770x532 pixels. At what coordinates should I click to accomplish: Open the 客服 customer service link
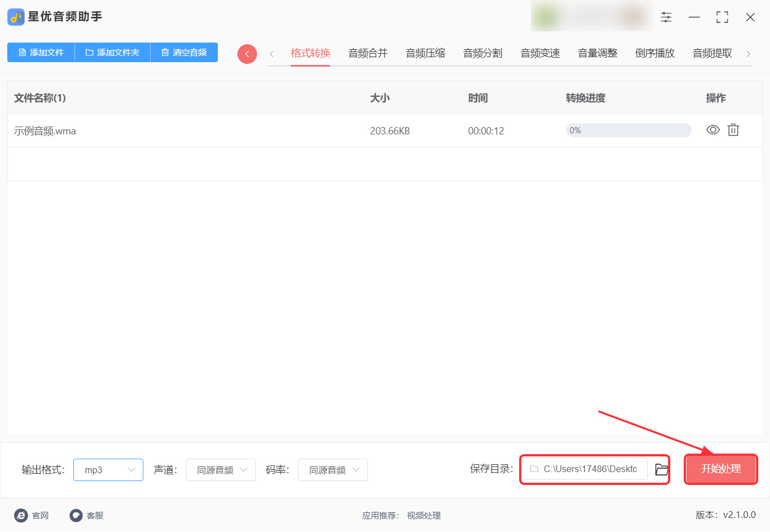(87, 515)
